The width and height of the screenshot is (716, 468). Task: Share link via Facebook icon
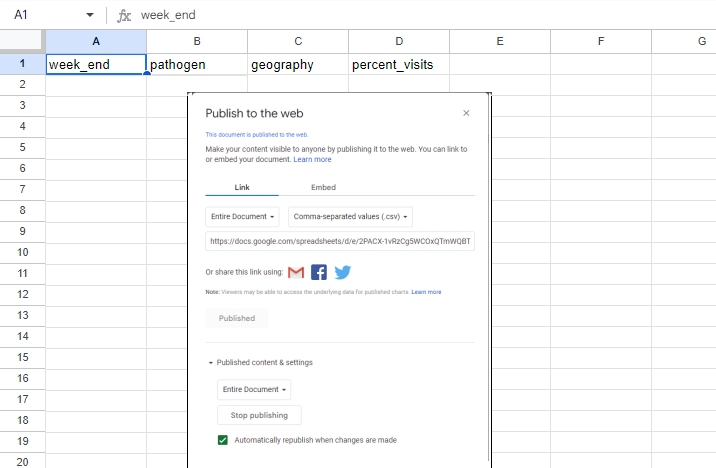[319, 272]
